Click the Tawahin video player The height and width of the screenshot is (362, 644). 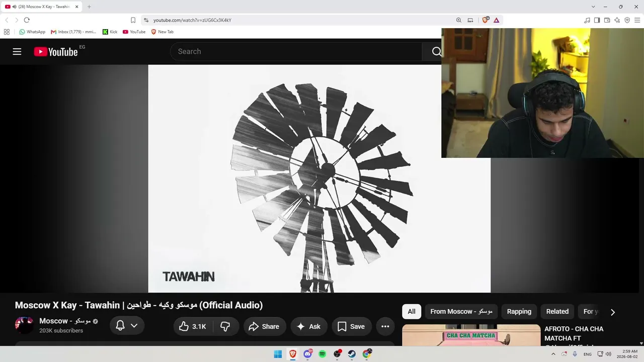pyautogui.click(x=319, y=178)
